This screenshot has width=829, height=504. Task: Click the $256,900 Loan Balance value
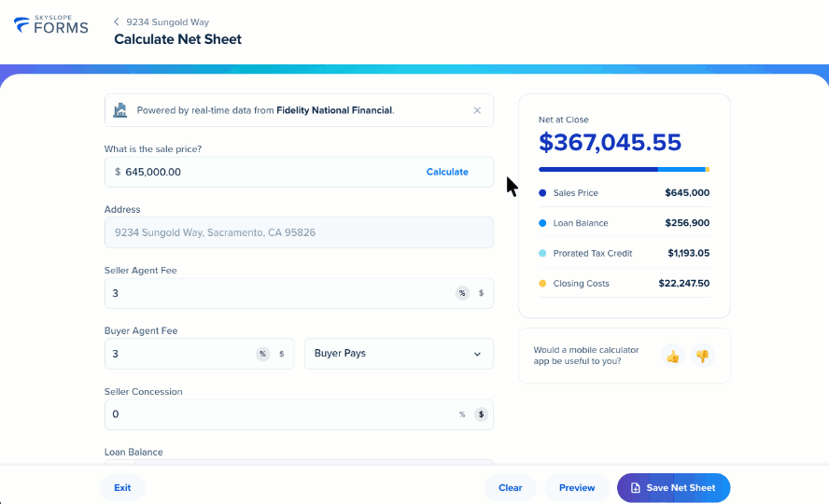tap(687, 223)
